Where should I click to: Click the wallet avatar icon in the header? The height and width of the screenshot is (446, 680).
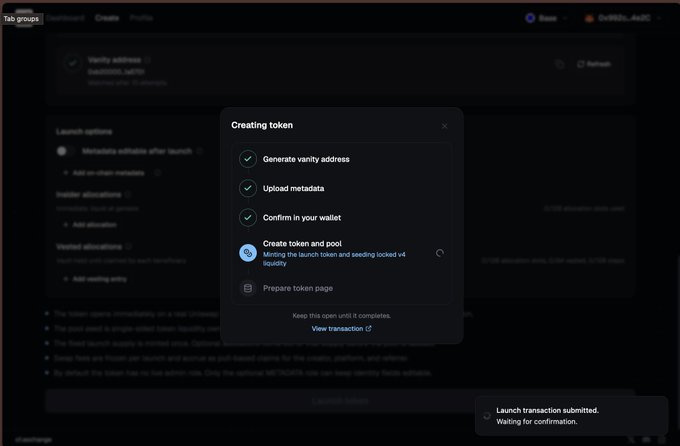pos(589,18)
